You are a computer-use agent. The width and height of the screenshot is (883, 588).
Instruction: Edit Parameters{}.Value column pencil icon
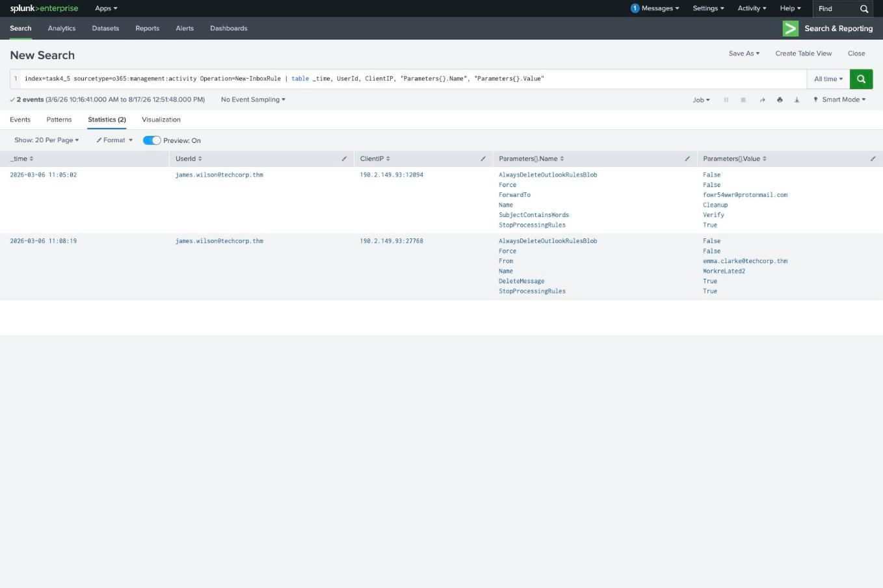(x=873, y=159)
